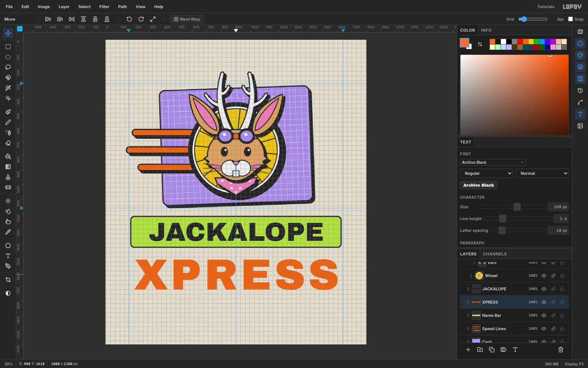
Task: Switch to the Channels tab
Action: 495,254
